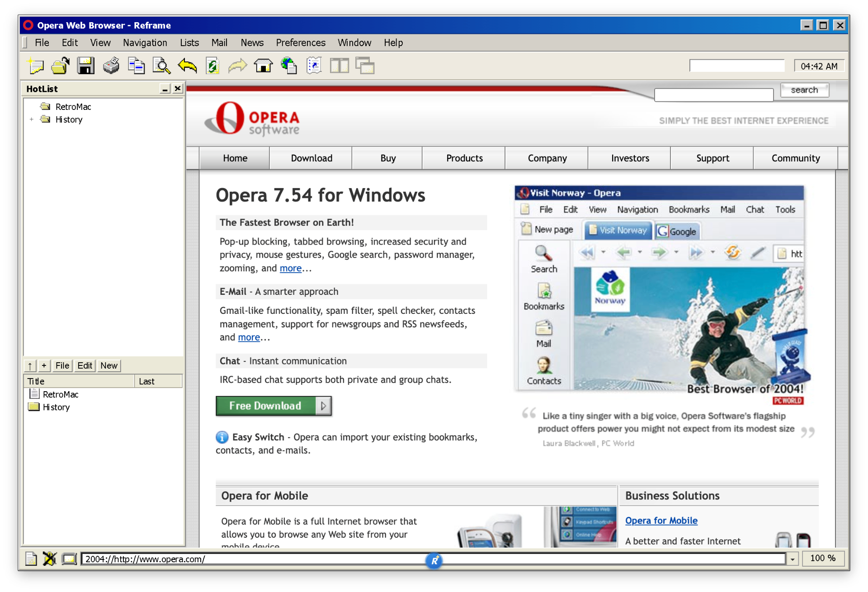Click the New window toolbar icon
868x592 pixels.
coord(35,66)
